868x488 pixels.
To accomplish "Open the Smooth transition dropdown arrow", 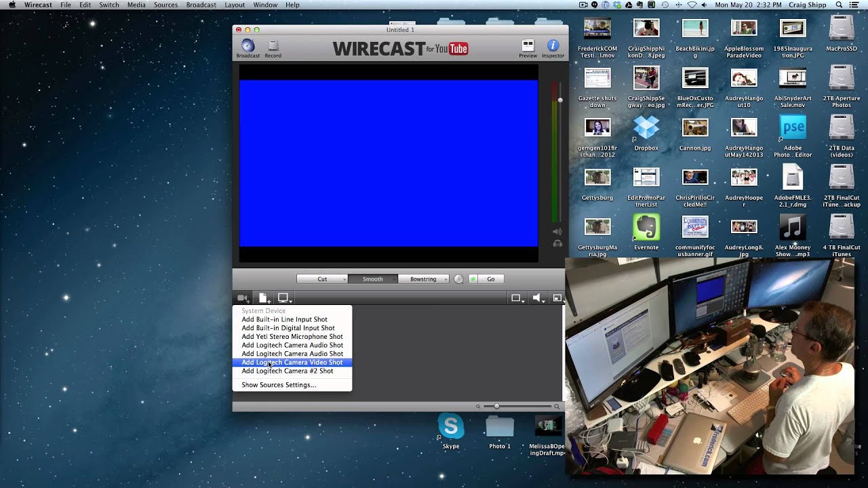I will (x=394, y=279).
